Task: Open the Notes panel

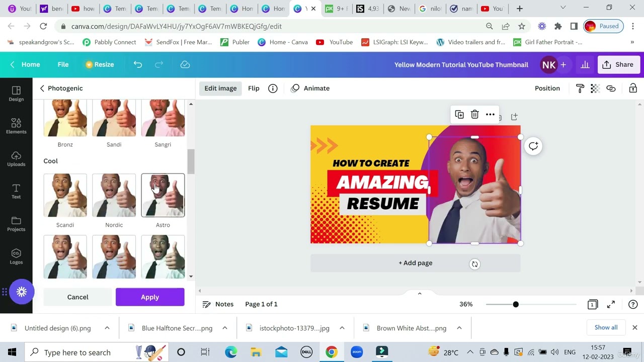Action: pos(218,304)
